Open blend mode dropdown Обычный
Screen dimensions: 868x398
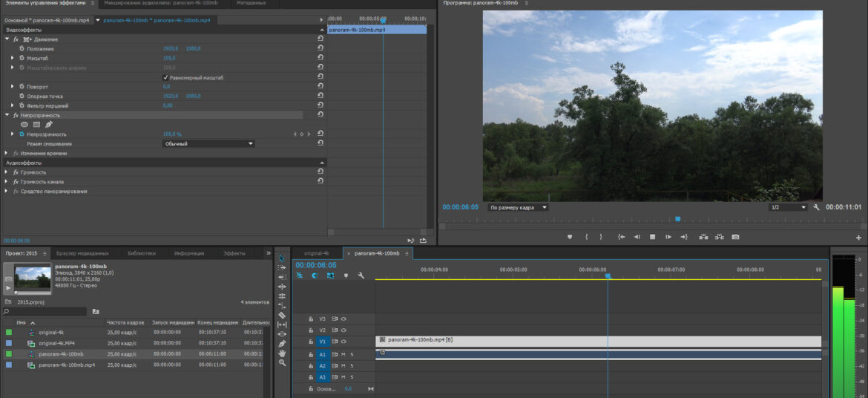click(208, 143)
